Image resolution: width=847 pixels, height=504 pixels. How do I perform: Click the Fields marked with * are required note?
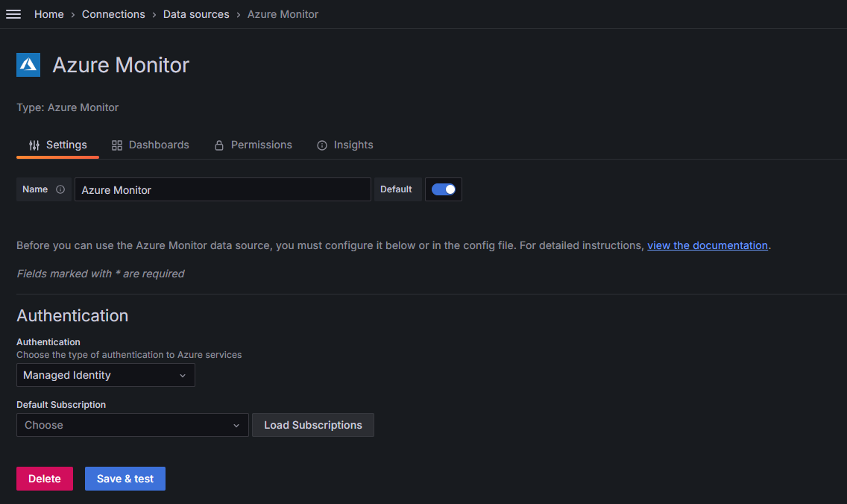101,274
